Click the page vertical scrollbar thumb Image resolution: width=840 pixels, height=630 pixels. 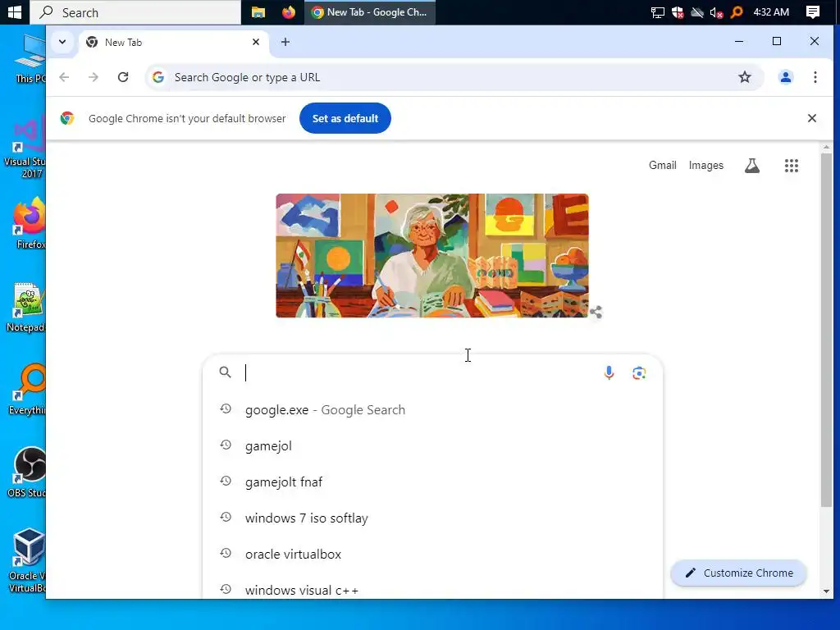tap(826, 330)
